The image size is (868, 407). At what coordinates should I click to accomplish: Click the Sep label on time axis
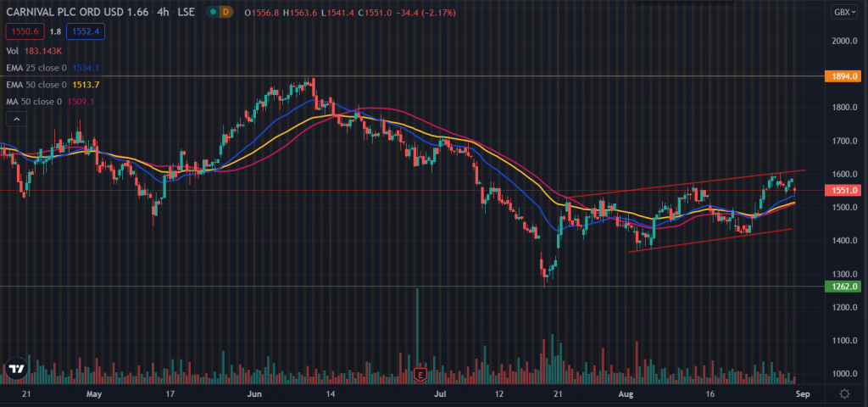(803, 394)
